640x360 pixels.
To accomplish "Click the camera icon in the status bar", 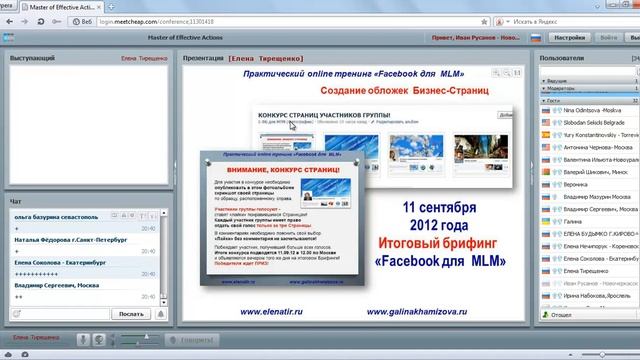I will pos(24,354).
